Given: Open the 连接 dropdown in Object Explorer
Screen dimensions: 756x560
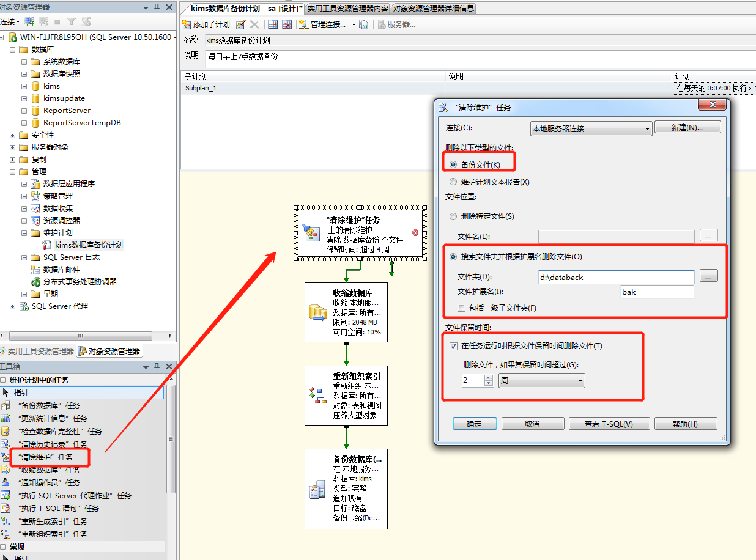Looking at the screenshot, I should coord(9,21).
